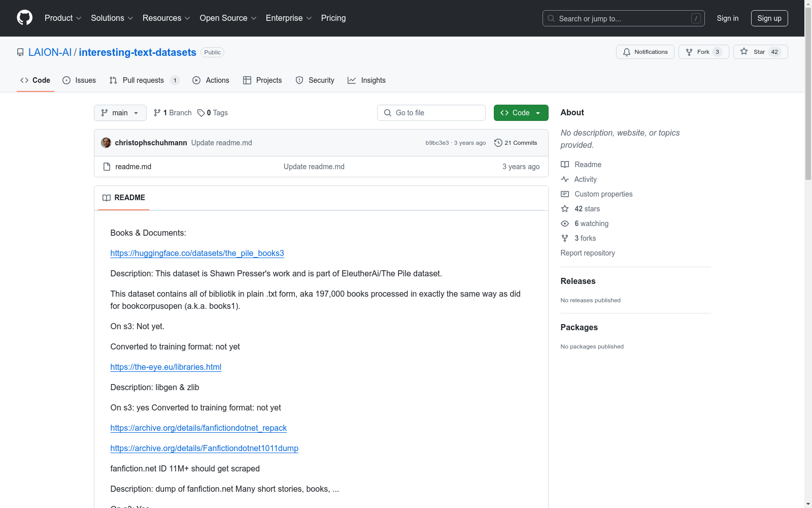
Task: Open commit hash b9bc3e3
Action: pyautogui.click(x=437, y=143)
